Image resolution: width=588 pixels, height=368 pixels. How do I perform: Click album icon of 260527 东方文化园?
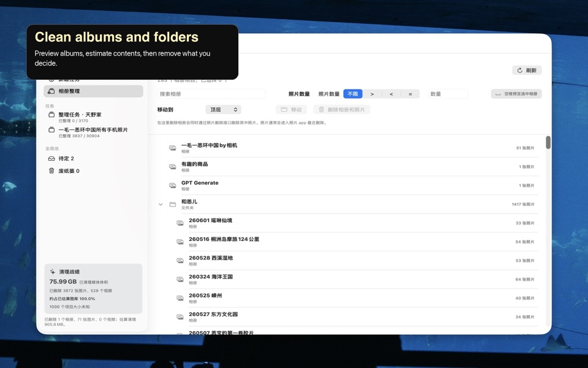tap(180, 317)
